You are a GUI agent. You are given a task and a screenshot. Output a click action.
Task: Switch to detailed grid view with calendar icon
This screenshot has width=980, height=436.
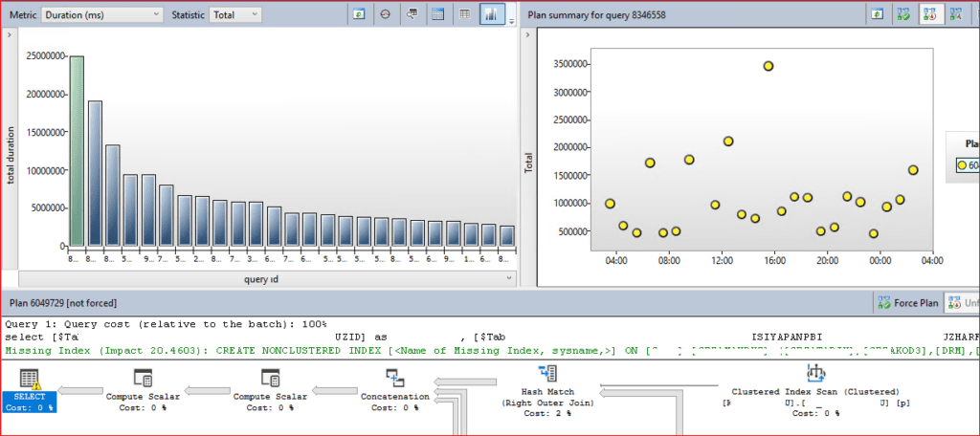pos(437,14)
